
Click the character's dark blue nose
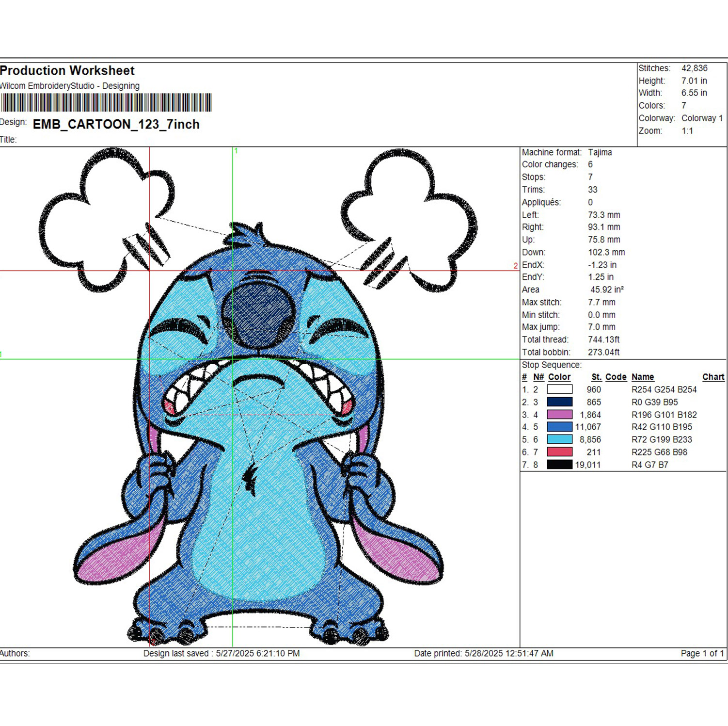point(257,315)
